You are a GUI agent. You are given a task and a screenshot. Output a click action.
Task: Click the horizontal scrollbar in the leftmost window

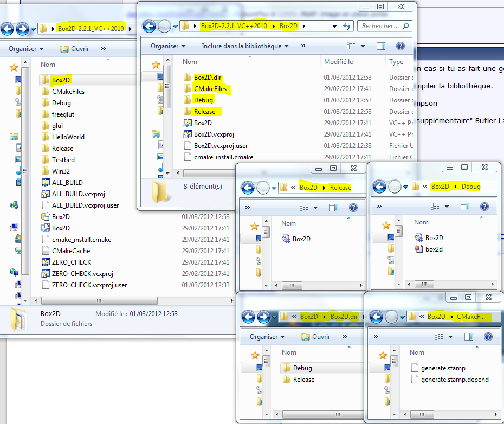point(99,300)
